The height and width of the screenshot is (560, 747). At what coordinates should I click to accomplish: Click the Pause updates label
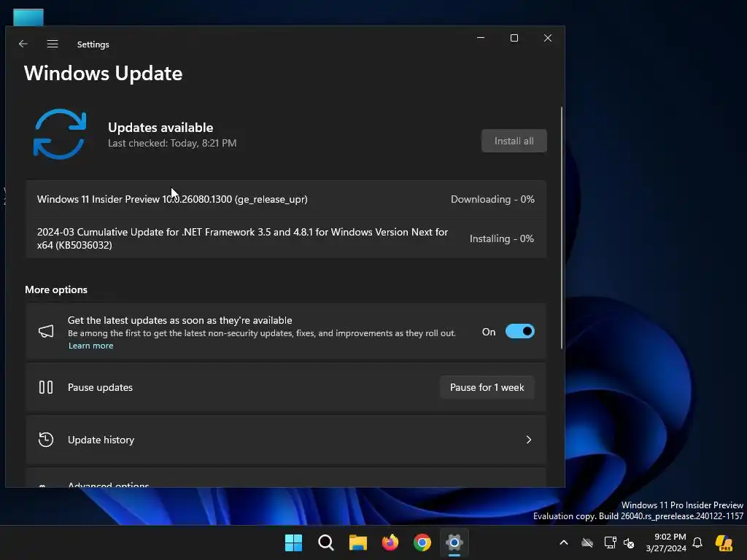tap(100, 387)
